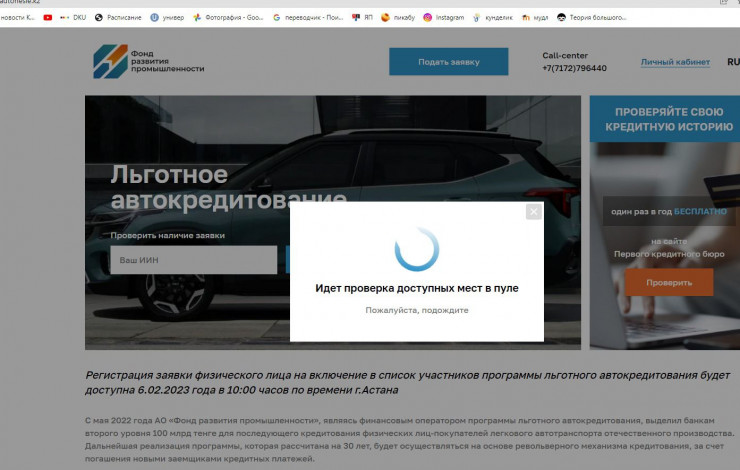This screenshot has height=470, width=740.
Task: Click the orange Проверить button
Action: tap(668, 283)
